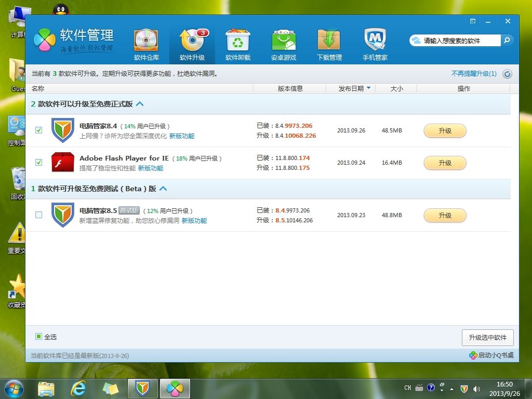
Task: Sort by 发布日期 dropdown arrow
Action: pos(369,88)
